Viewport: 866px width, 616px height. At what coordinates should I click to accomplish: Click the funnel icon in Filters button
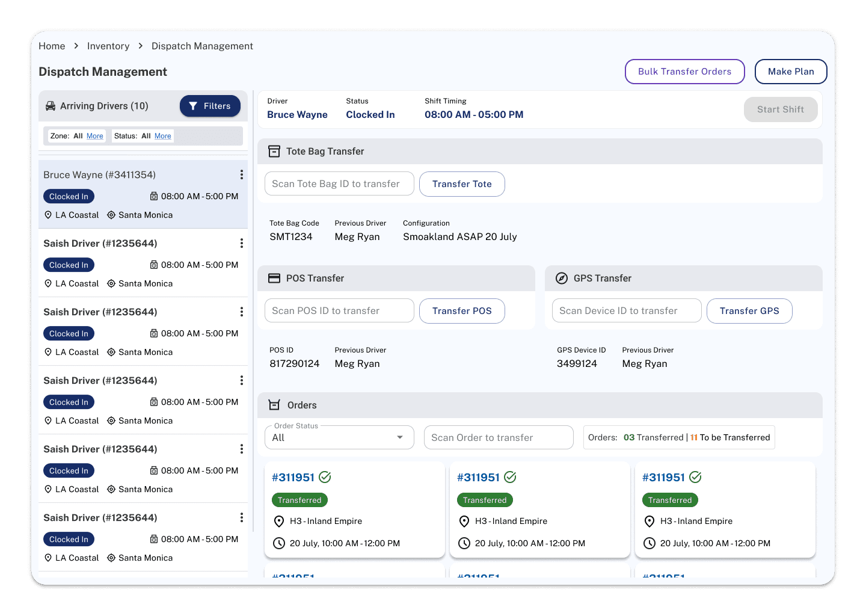tap(193, 106)
